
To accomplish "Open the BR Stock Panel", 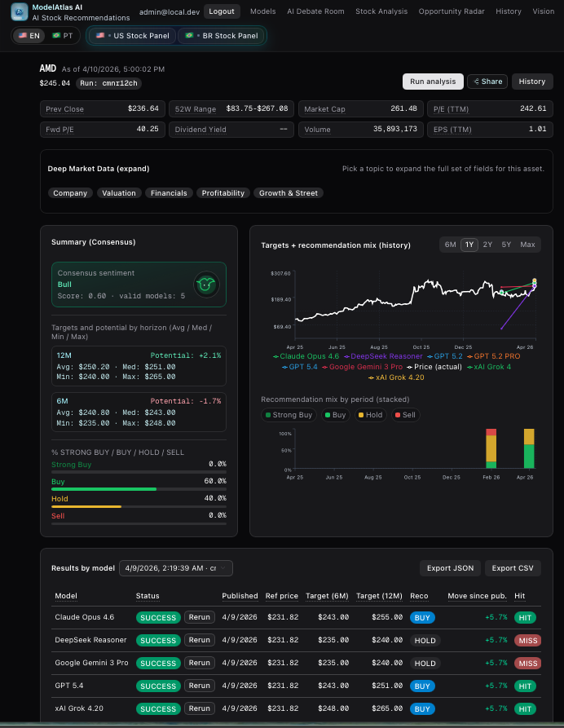I will [221, 36].
